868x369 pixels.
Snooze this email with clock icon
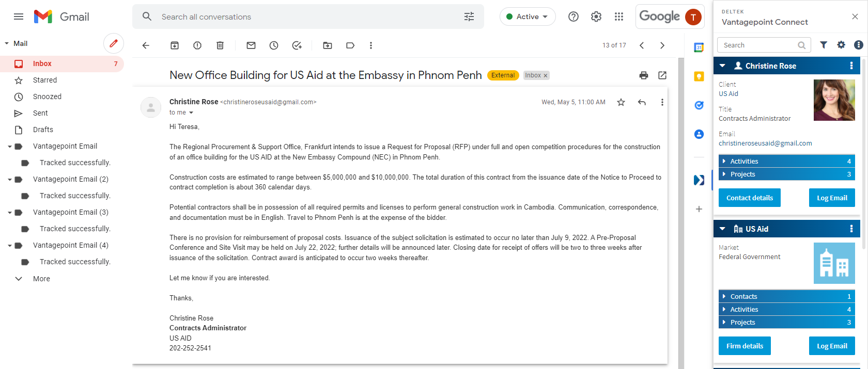pyautogui.click(x=274, y=45)
